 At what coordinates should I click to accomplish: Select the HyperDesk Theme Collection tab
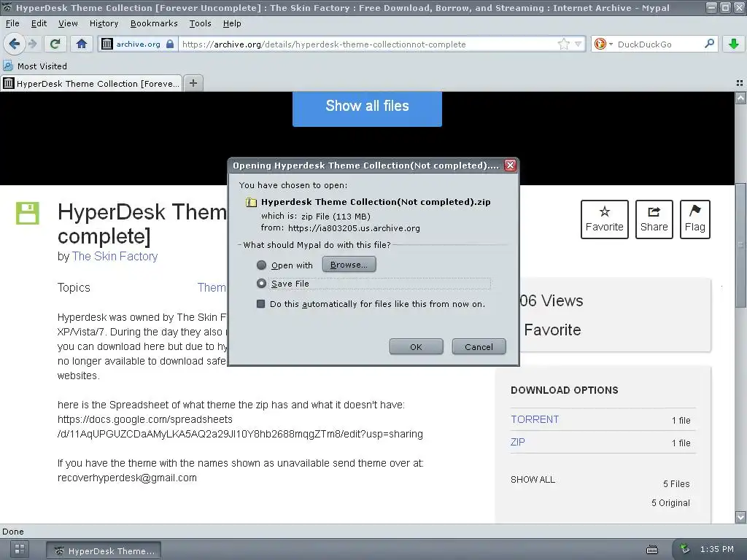[91, 83]
